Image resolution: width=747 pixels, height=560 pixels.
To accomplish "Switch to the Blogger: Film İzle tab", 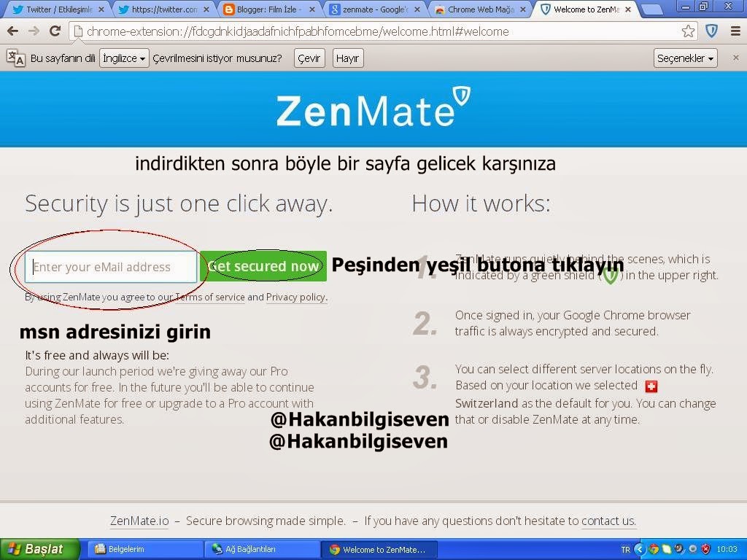I will pyautogui.click(x=268, y=9).
